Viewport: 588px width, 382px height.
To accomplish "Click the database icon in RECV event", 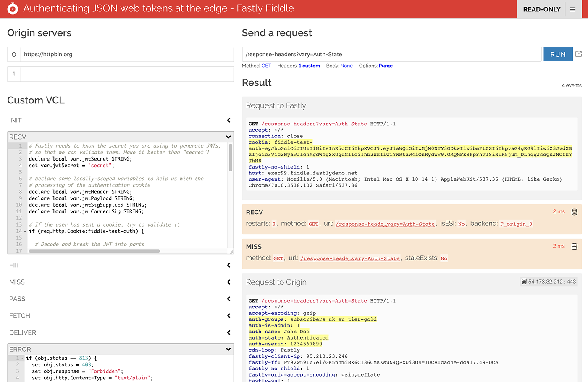I will click(574, 212).
